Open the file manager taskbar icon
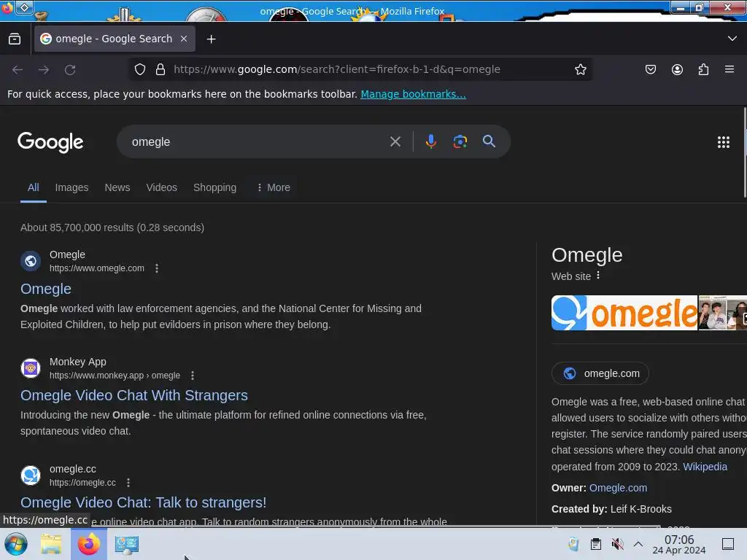This screenshot has height=560, width=747. [50, 544]
